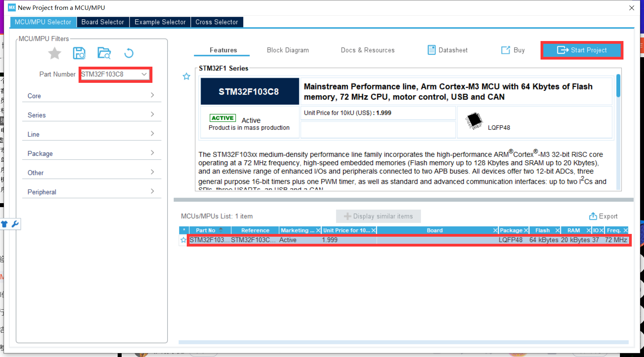The height and width of the screenshot is (357, 644).
Task: Click the floating wrench tool icon
Action: click(15, 224)
